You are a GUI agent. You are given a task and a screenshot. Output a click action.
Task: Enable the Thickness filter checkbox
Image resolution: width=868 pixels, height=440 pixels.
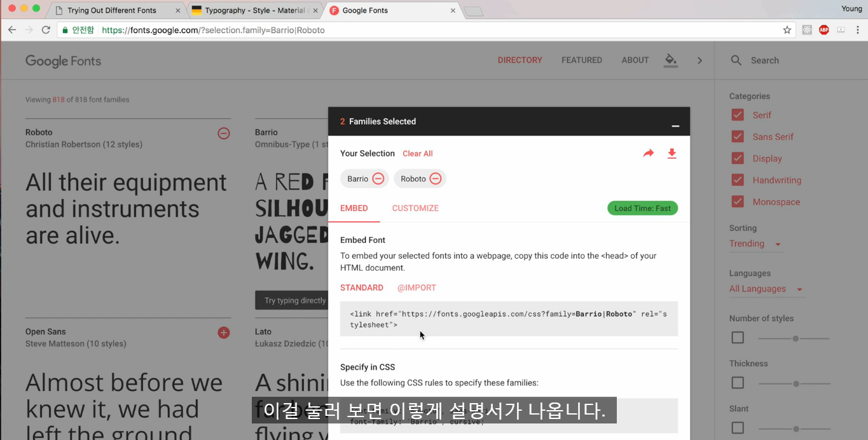pos(738,383)
